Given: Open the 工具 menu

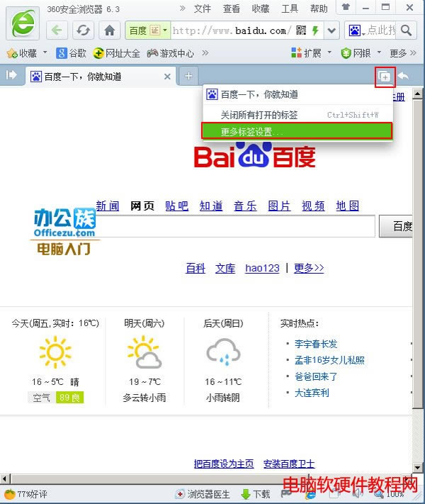Looking at the screenshot, I should (290, 9).
